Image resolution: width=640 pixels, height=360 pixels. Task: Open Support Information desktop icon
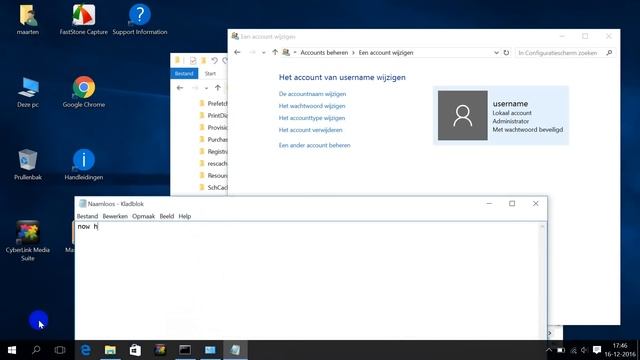coord(140,19)
